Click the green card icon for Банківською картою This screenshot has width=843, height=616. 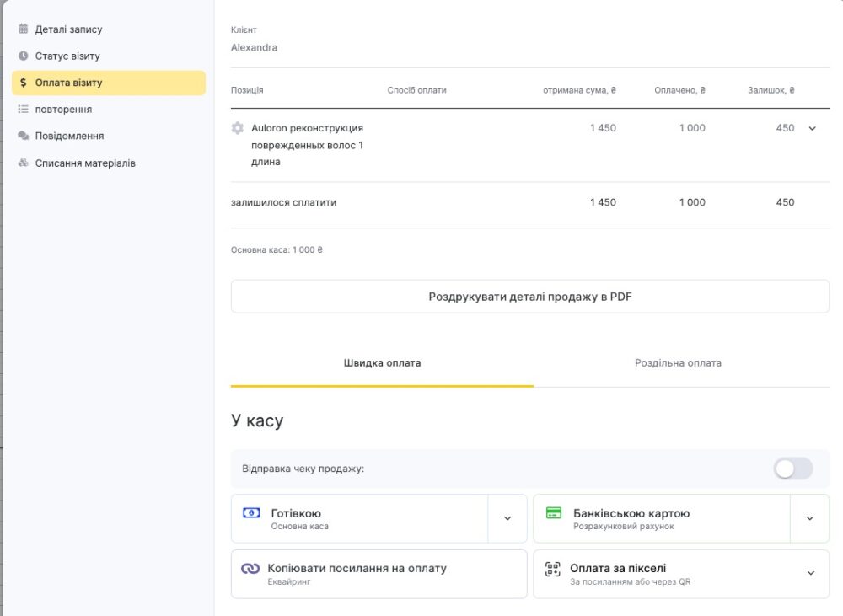(554, 513)
